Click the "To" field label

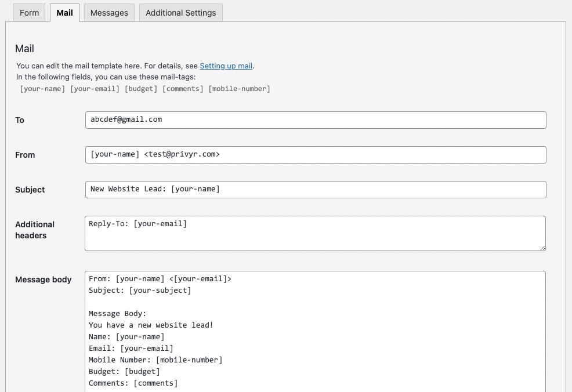(20, 120)
